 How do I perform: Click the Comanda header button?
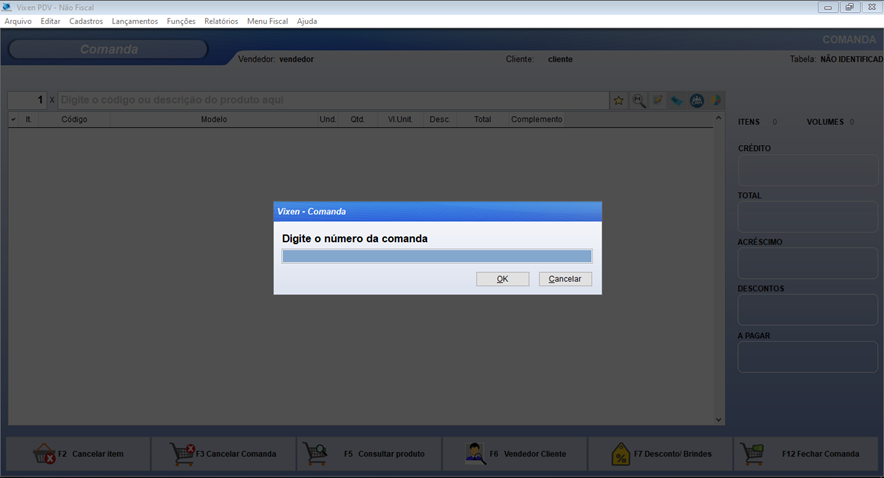pos(108,49)
